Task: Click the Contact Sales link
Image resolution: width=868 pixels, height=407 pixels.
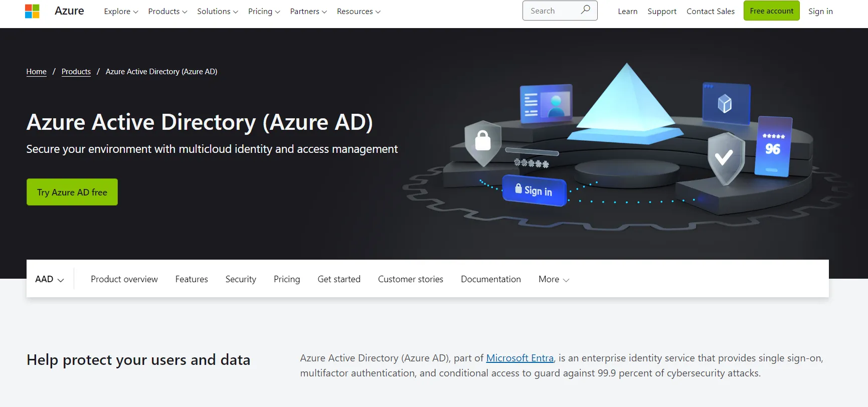Action: (x=711, y=11)
